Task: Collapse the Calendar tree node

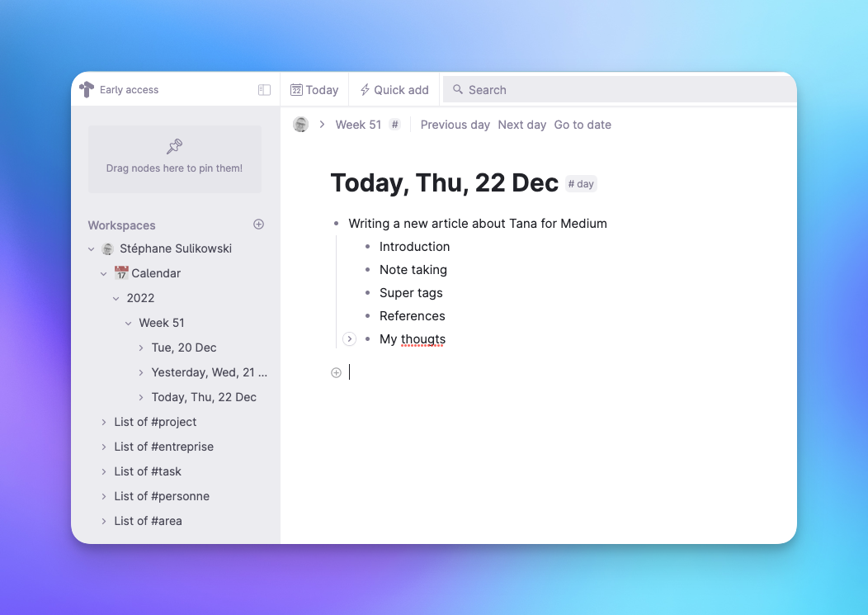Action: [104, 273]
